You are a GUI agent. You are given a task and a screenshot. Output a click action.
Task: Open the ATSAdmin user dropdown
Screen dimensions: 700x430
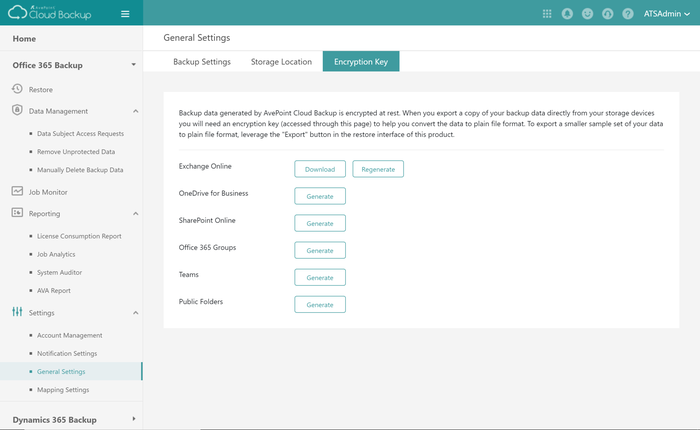coord(667,14)
